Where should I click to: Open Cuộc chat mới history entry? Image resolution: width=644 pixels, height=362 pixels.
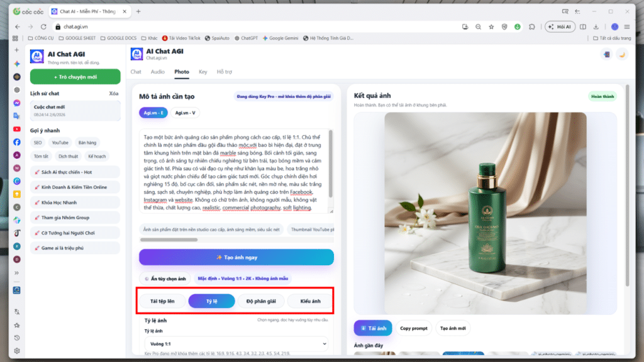[x=75, y=111]
